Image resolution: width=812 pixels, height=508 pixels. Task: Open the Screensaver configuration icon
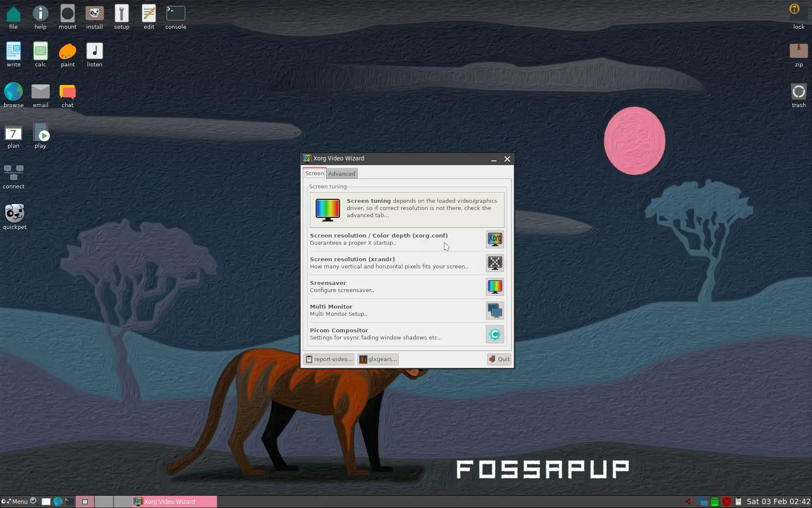tap(494, 287)
